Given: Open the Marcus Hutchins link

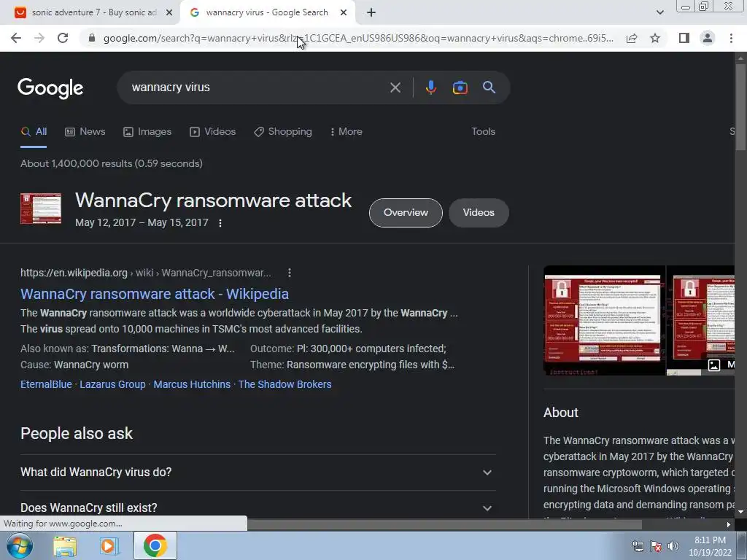Looking at the screenshot, I should (x=192, y=384).
